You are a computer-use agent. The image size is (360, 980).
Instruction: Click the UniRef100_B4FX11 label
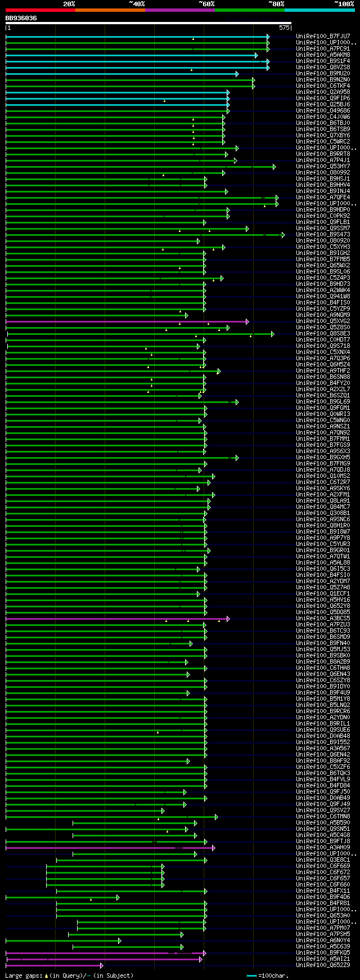point(323,891)
